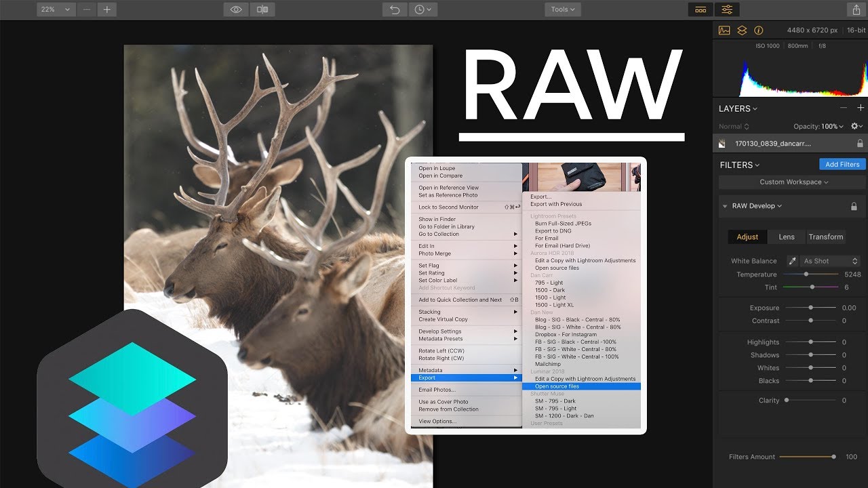Select Mailchimp export preset
This screenshot has width=868, height=488.
[581, 364]
